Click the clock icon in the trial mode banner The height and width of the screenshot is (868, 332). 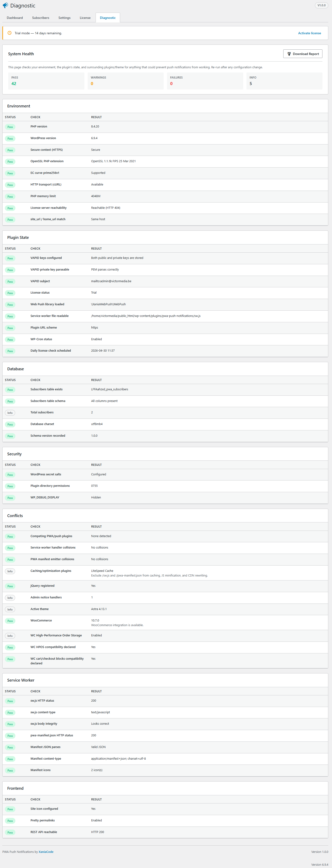pyautogui.click(x=9, y=33)
